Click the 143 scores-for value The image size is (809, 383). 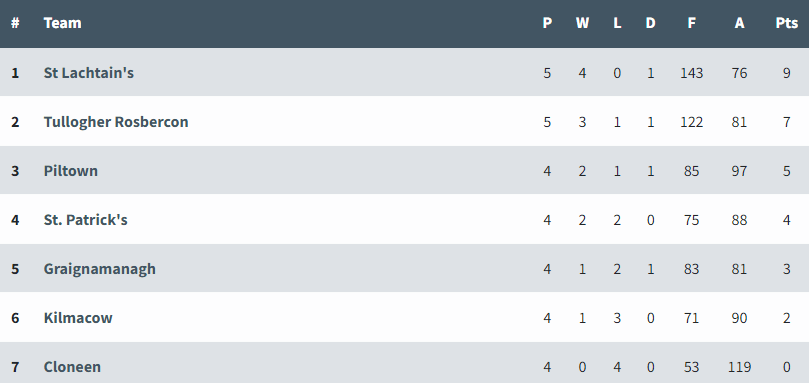click(x=691, y=73)
